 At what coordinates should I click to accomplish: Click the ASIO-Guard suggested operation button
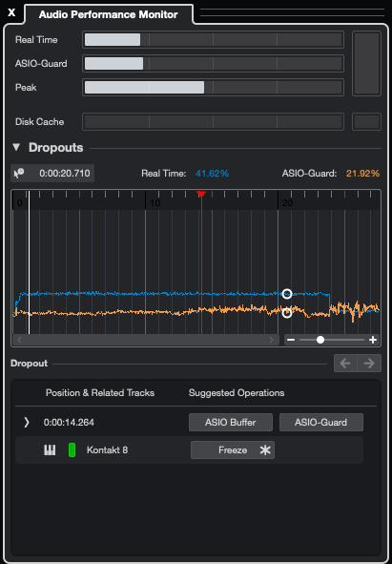pos(321,422)
